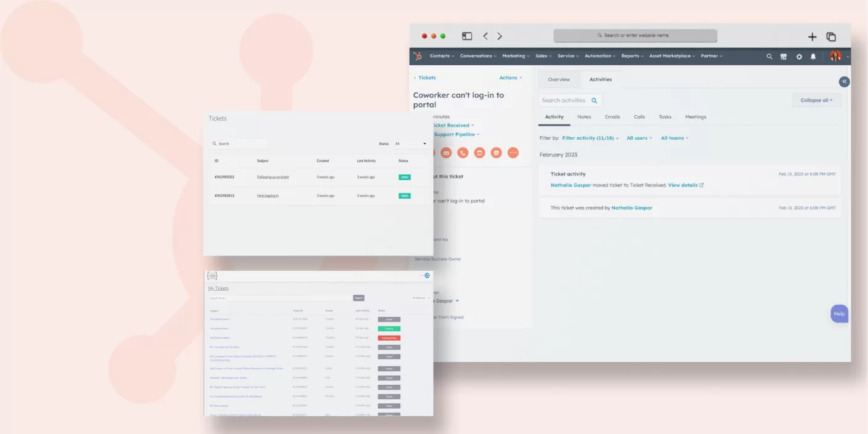
Task: Click the My Tickets heading link
Action: point(218,288)
